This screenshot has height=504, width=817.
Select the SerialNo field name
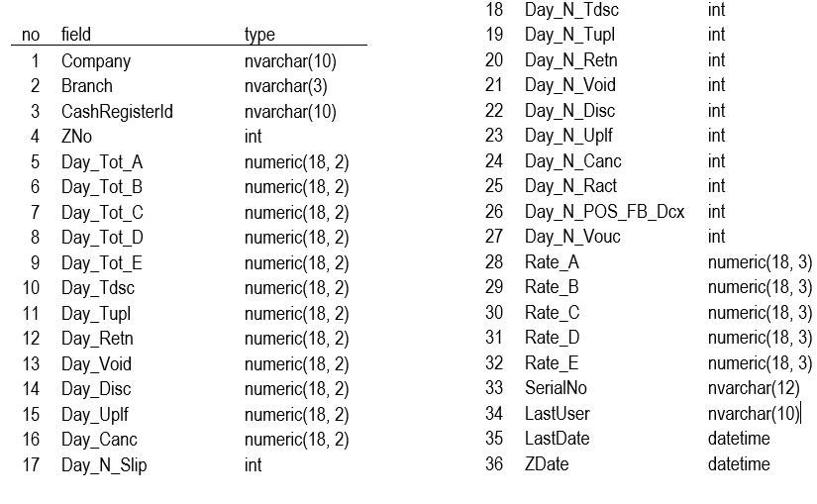coord(556,388)
